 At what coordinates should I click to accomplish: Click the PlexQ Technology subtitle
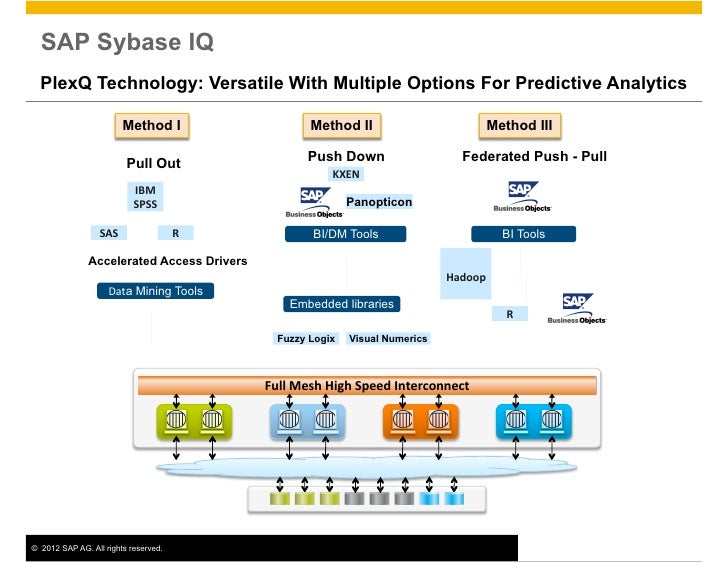[364, 83]
